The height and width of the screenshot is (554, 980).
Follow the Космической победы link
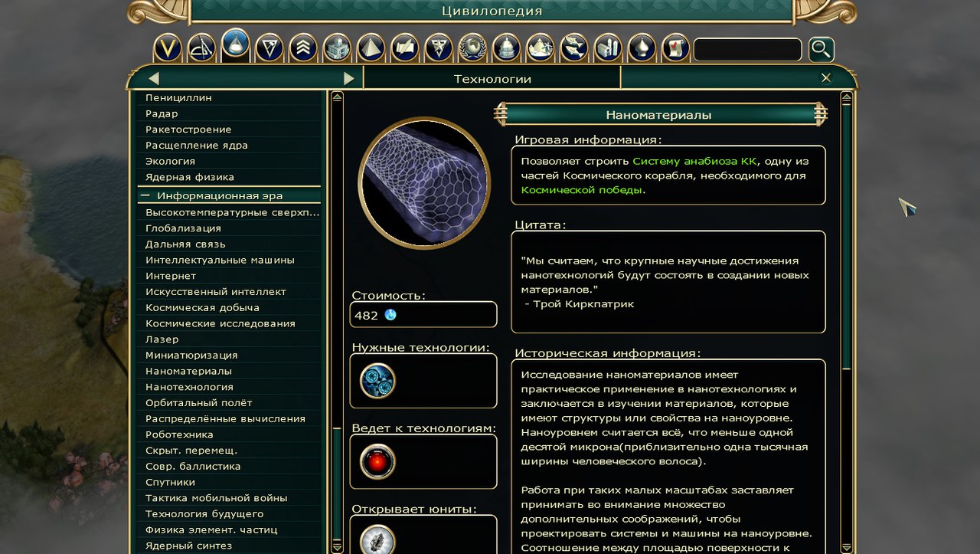(x=581, y=190)
